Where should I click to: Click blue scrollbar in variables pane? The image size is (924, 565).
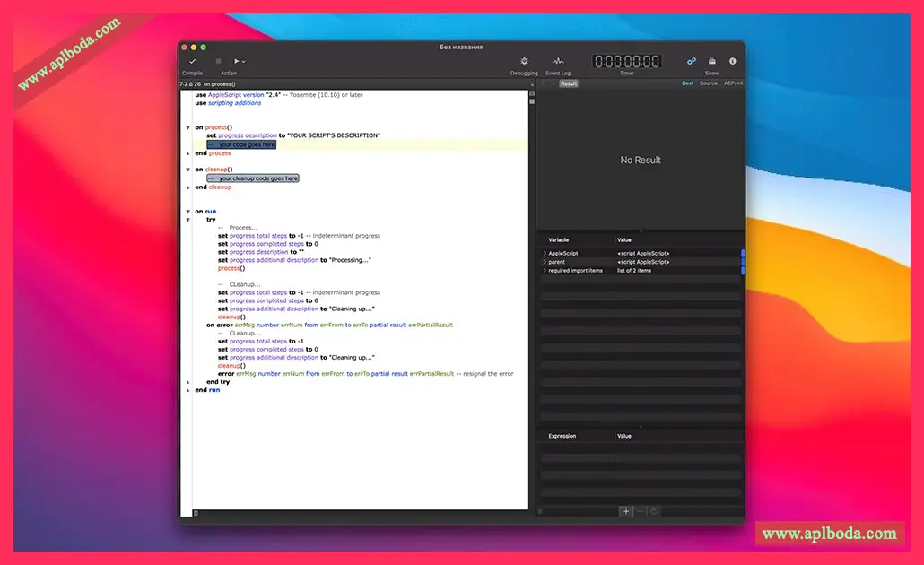(743, 262)
